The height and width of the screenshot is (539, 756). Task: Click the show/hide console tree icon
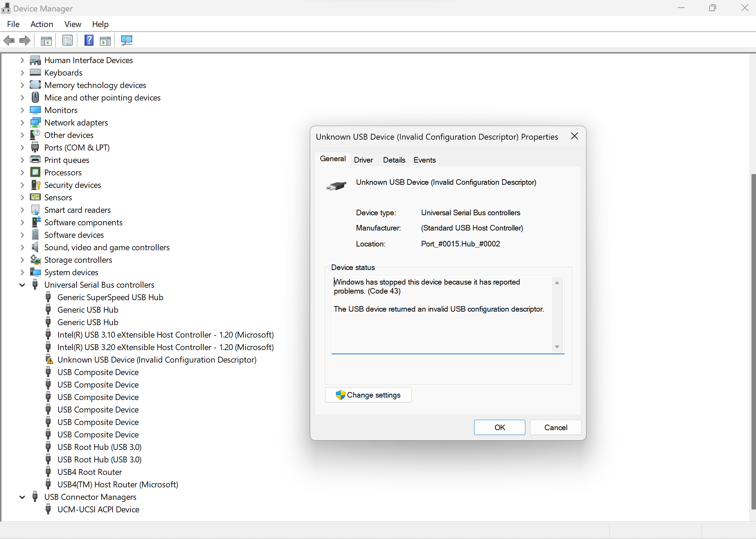(46, 41)
